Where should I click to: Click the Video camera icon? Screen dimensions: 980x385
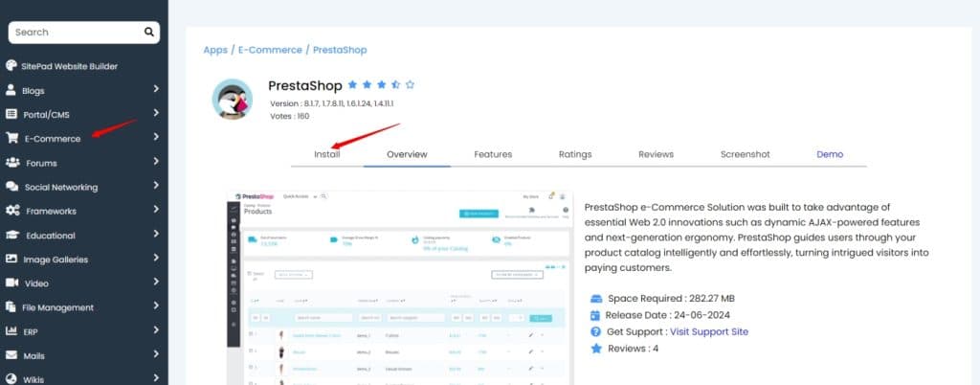click(x=11, y=283)
